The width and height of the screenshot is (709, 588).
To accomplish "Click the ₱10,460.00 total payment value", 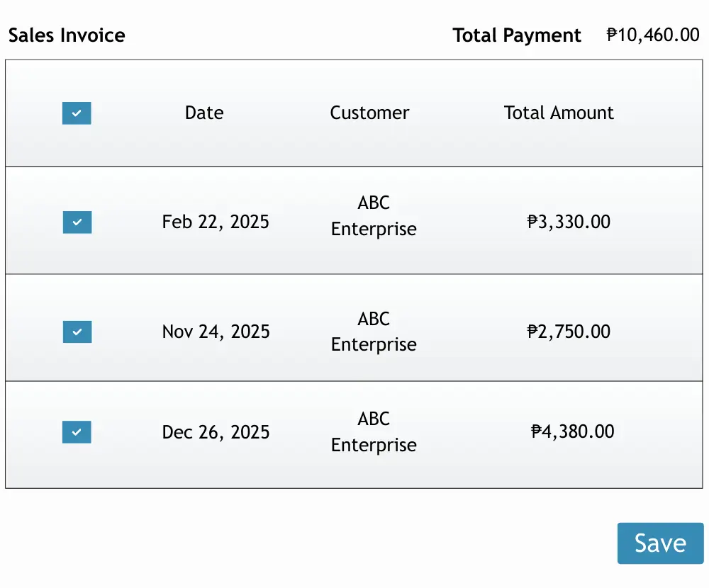I will (653, 35).
